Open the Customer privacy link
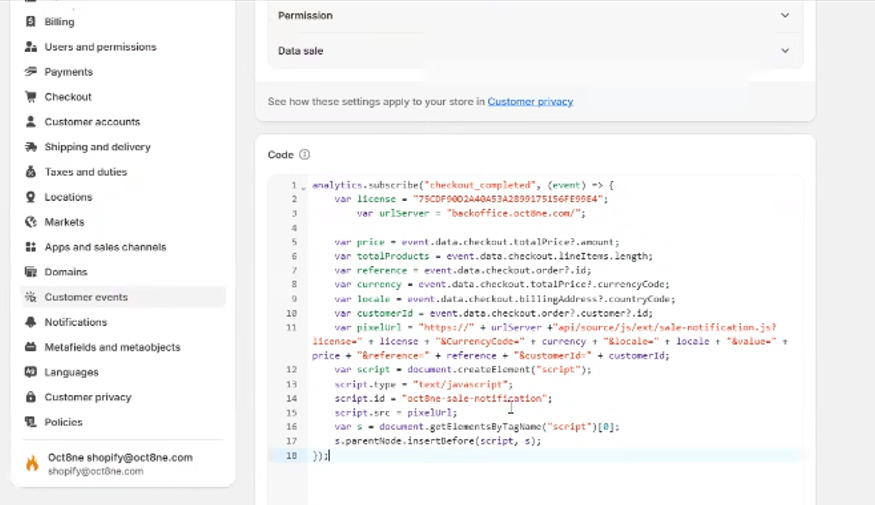Image resolution: width=875 pixels, height=505 pixels. pyautogui.click(x=530, y=102)
